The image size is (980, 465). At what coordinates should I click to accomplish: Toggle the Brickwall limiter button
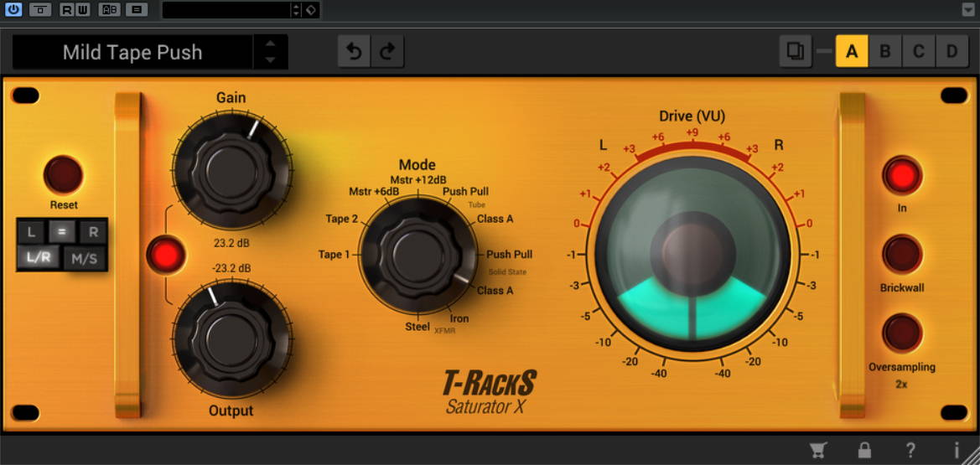[x=902, y=255]
